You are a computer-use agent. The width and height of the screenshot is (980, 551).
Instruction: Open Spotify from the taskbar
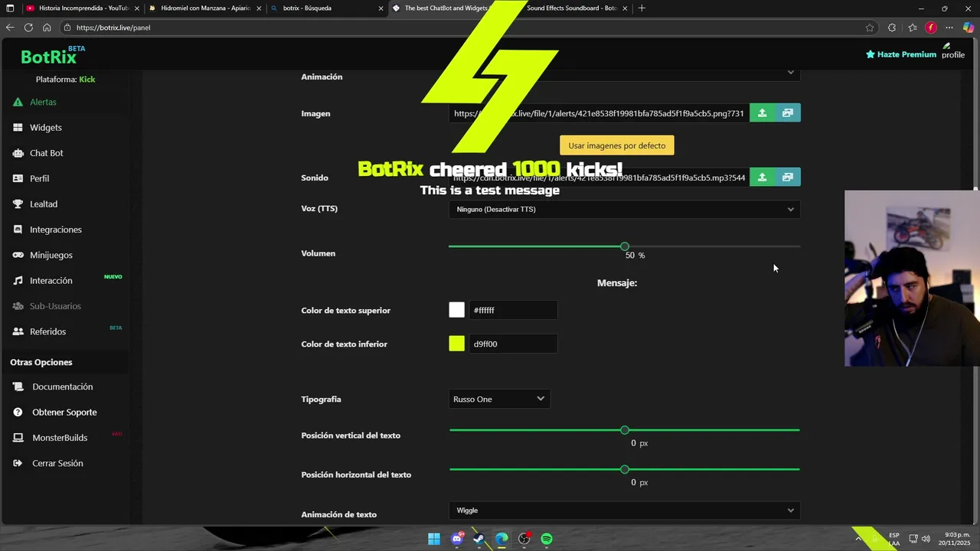547,539
